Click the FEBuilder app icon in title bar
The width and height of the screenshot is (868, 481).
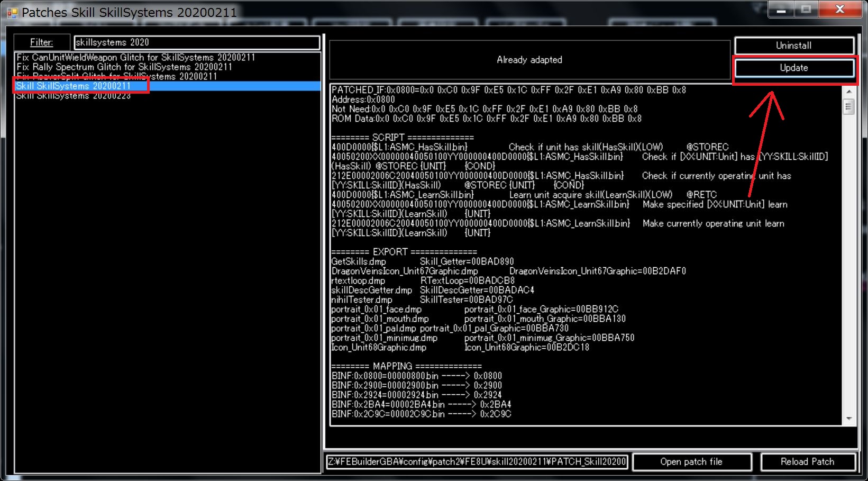tap(12, 13)
